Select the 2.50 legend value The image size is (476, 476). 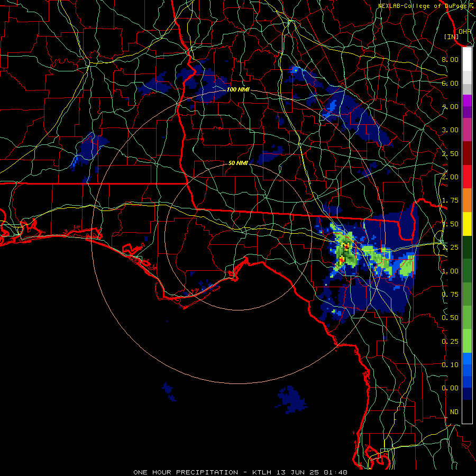[x=450, y=153]
